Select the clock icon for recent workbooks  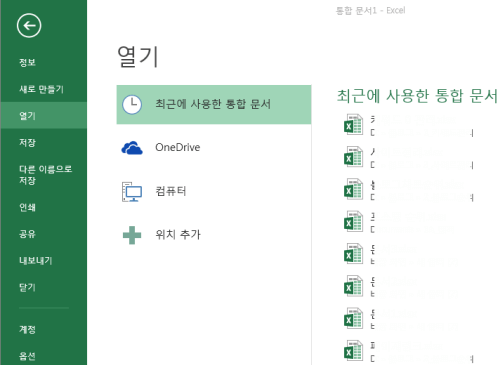point(132,104)
